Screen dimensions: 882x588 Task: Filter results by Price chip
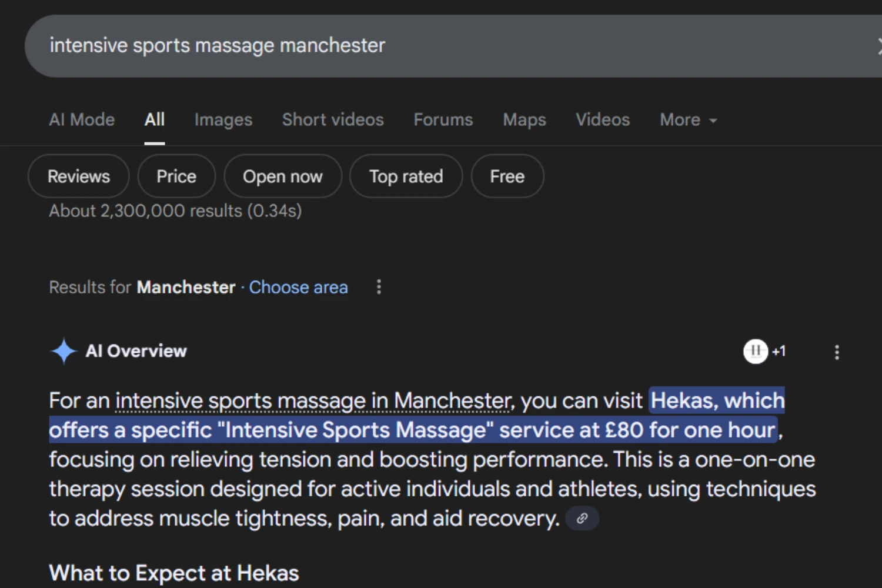click(x=176, y=176)
